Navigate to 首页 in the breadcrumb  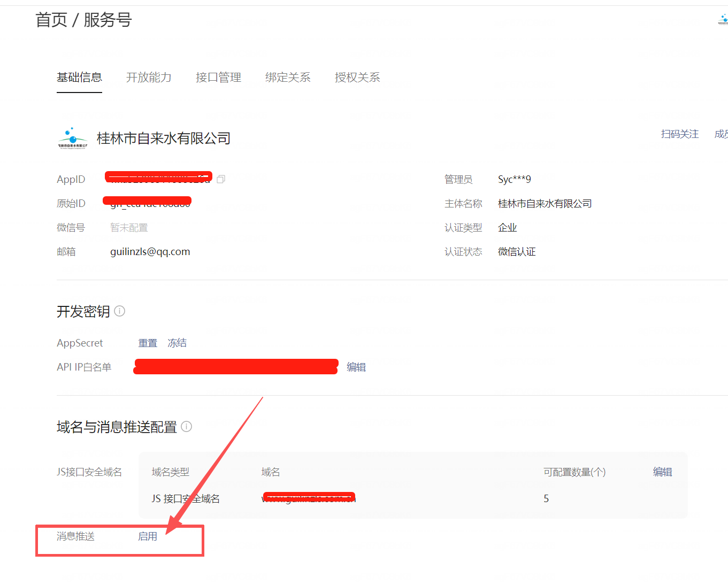(x=51, y=20)
